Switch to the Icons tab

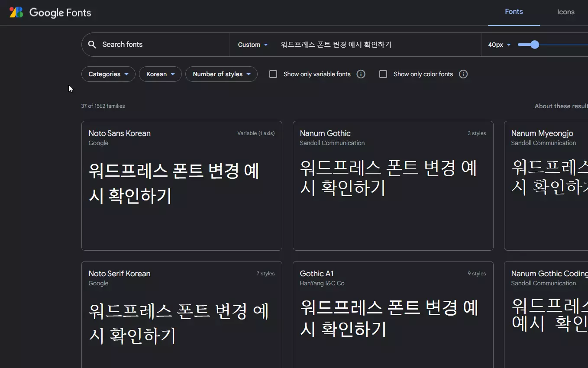pyautogui.click(x=565, y=12)
